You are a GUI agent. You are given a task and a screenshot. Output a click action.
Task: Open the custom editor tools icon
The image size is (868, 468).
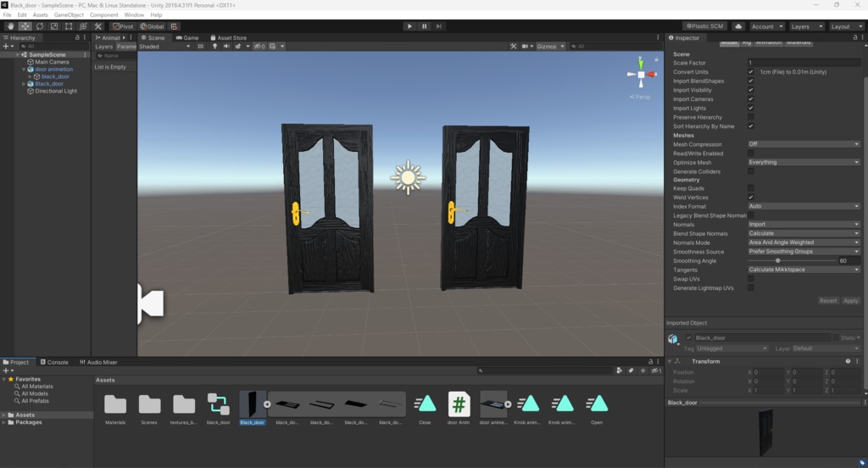(x=98, y=26)
